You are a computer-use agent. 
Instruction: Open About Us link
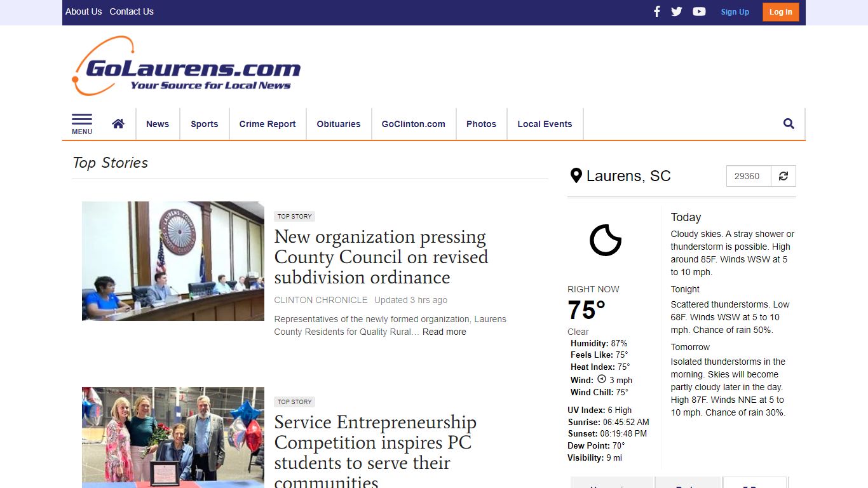(84, 11)
